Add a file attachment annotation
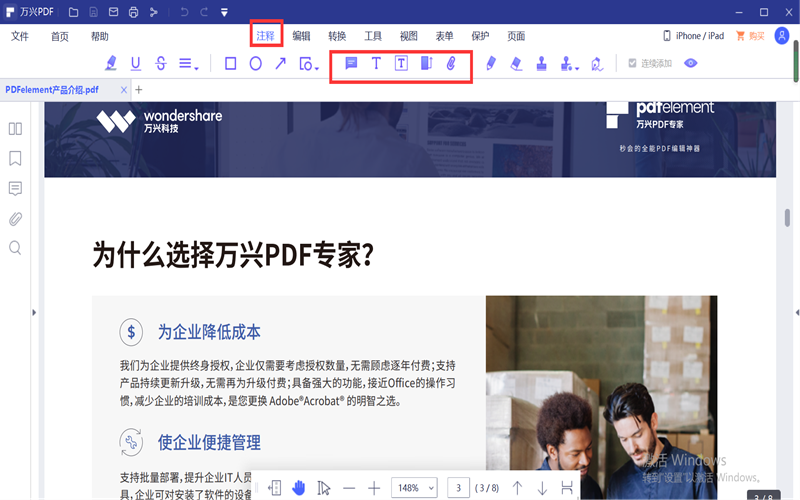 click(451, 63)
